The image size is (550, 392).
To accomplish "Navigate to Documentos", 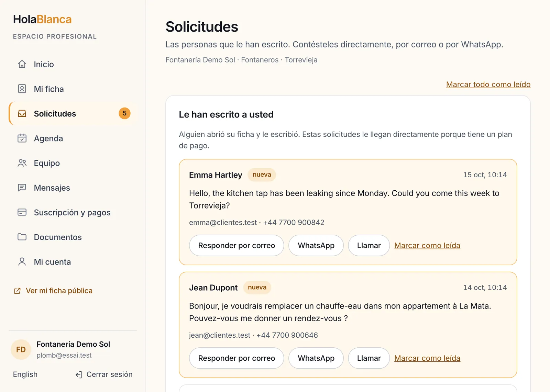I will 73,237.
